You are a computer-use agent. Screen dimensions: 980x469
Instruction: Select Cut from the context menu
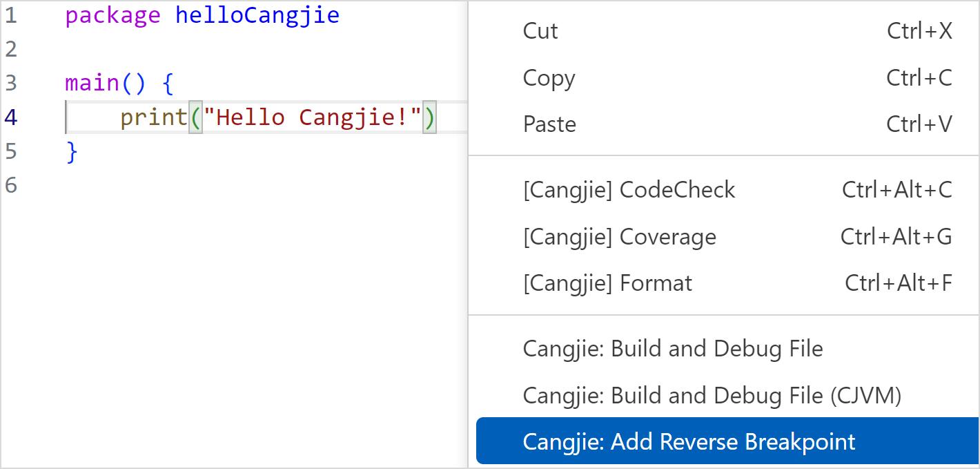coord(540,30)
